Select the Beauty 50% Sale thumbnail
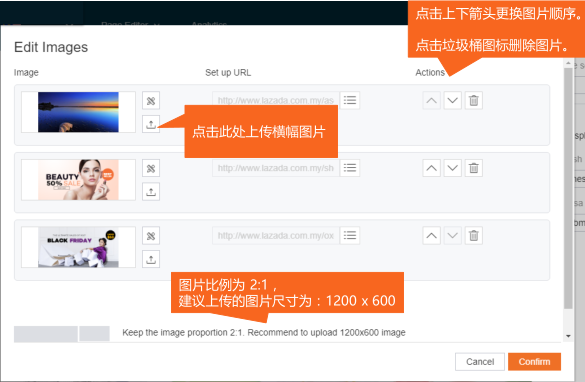Screen dimensions: 585x382 pos(78,180)
